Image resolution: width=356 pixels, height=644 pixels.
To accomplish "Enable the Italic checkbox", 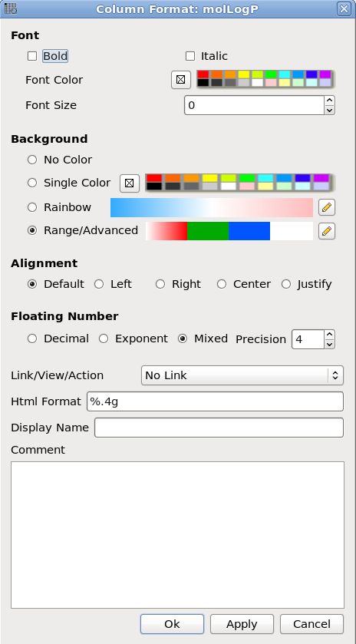I will pyautogui.click(x=190, y=56).
